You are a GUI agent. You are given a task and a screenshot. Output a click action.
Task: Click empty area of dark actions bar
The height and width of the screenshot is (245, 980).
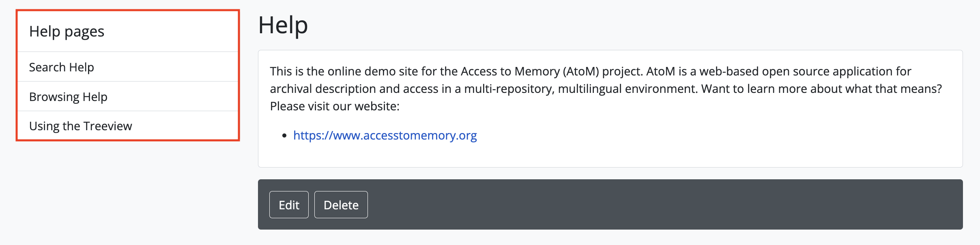[649, 205]
